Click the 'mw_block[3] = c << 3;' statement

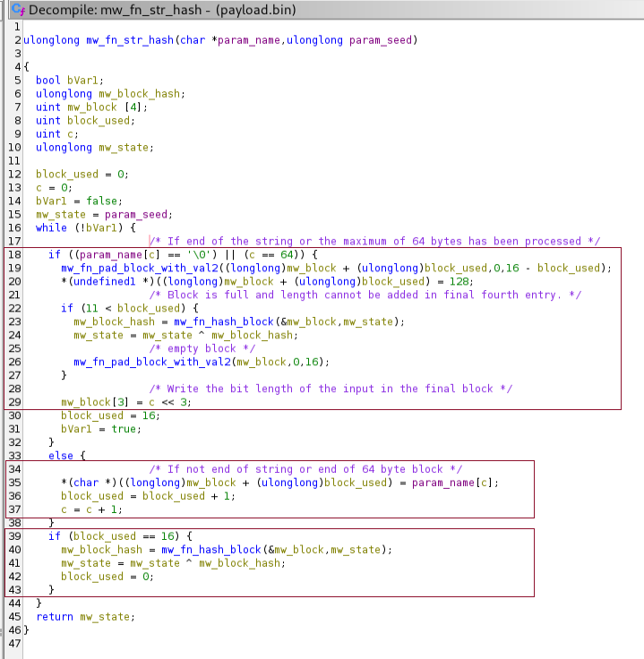pos(126,402)
